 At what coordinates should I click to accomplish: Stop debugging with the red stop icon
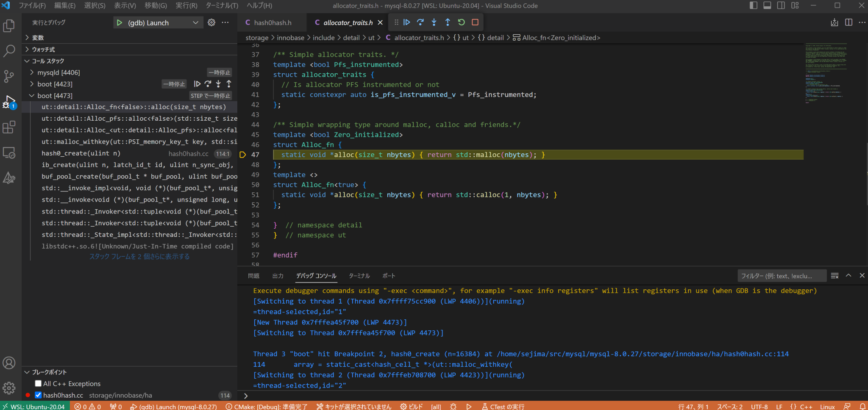(x=475, y=22)
